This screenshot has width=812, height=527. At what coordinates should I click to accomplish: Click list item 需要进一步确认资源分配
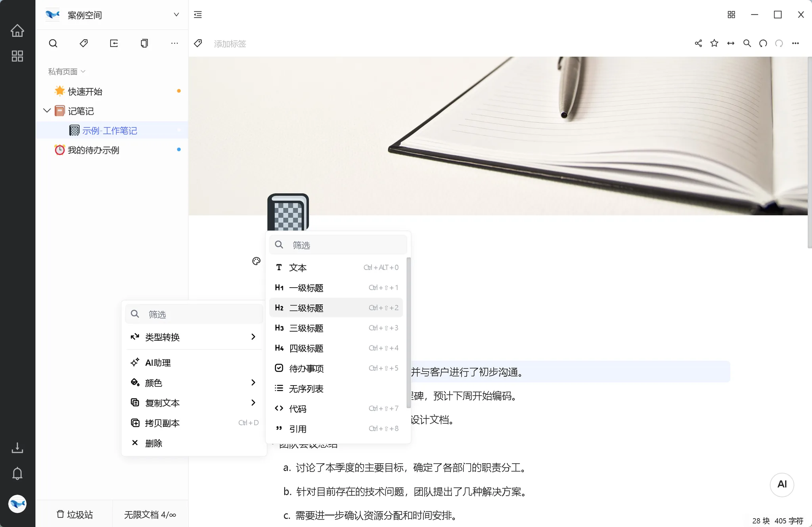tap(376, 516)
